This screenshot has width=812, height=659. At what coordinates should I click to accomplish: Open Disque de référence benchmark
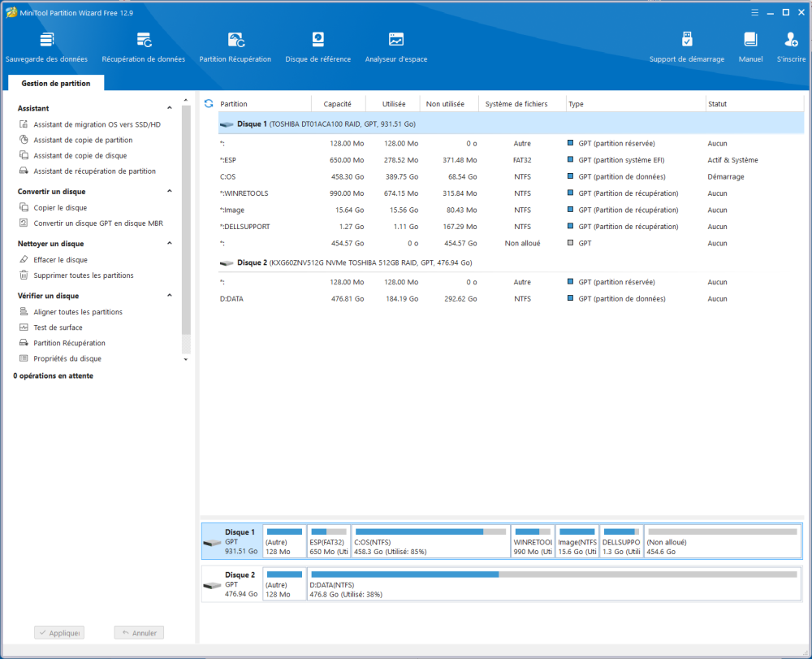317,47
